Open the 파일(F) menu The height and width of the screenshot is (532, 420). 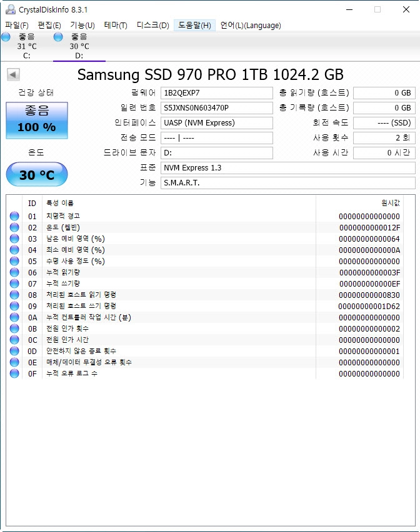point(17,26)
